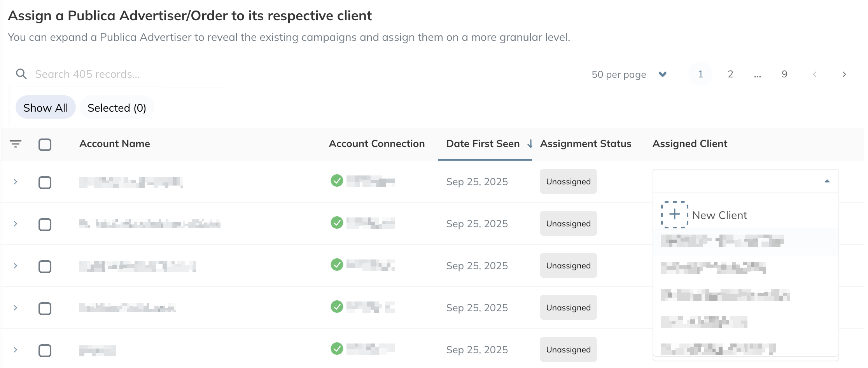Sort by Assignment Status column
This screenshot has height=368, width=868.
pyautogui.click(x=586, y=144)
